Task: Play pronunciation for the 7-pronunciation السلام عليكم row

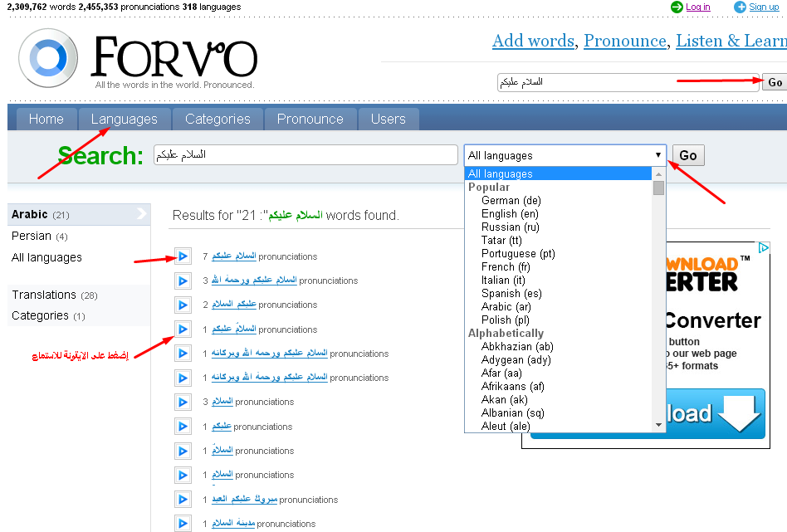Action: point(183,256)
